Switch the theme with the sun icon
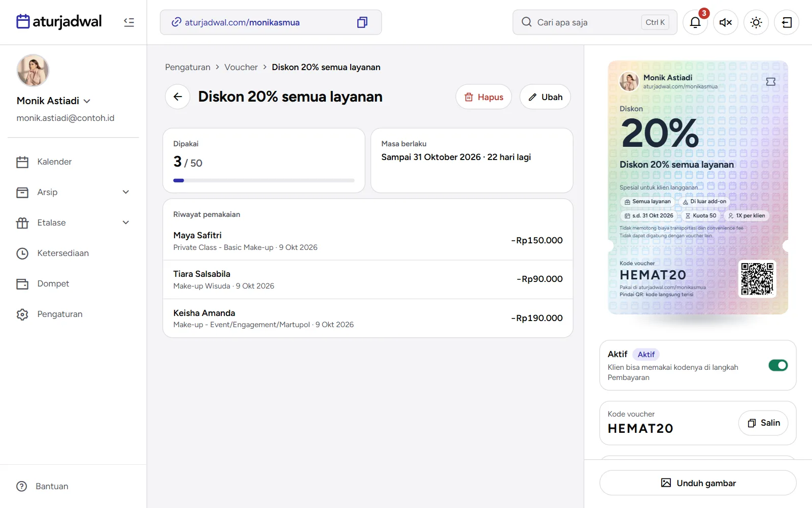 click(756, 22)
